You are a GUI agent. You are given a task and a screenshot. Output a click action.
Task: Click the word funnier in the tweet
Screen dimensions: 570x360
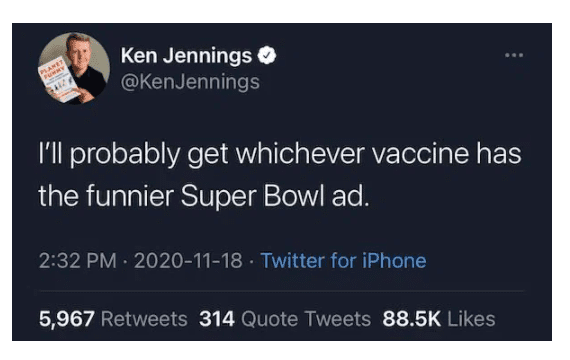(x=130, y=196)
